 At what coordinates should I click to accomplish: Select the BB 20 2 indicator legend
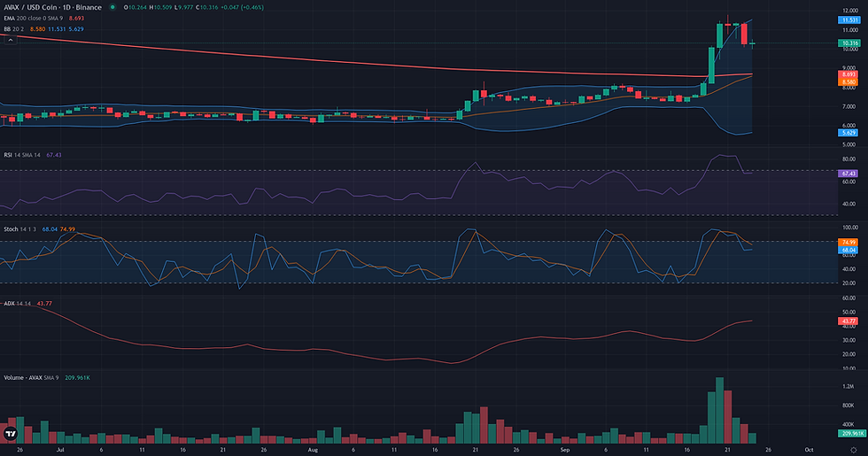tap(14, 28)
